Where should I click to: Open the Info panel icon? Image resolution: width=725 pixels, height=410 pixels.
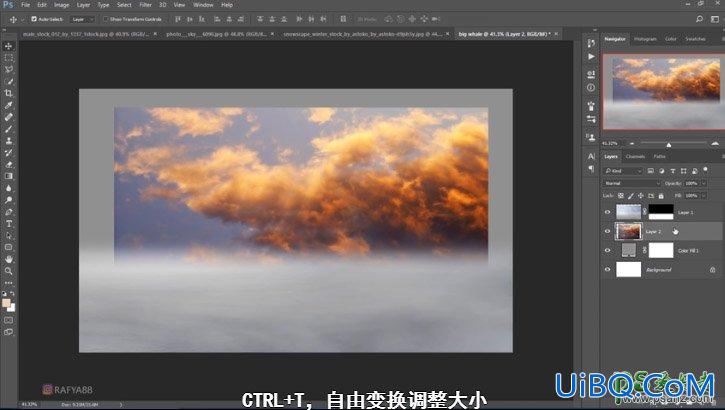coord(591,87)
